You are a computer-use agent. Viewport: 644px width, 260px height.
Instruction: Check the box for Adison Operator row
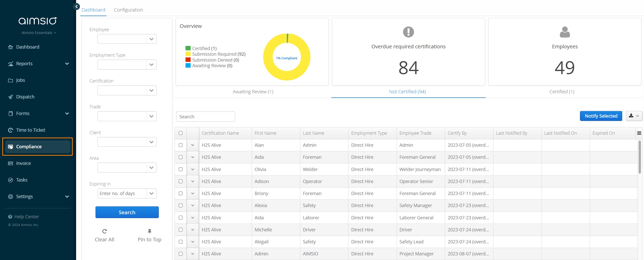[181, 181]
